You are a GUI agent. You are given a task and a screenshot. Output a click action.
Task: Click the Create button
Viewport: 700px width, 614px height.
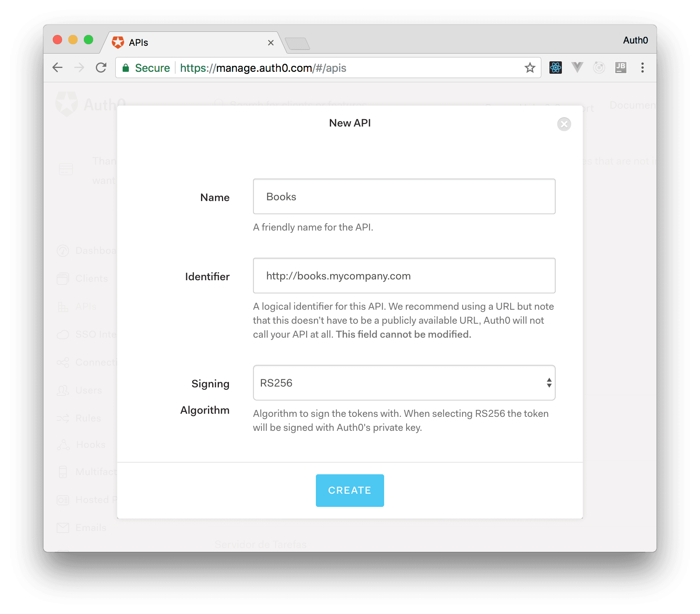click(350, 490)
